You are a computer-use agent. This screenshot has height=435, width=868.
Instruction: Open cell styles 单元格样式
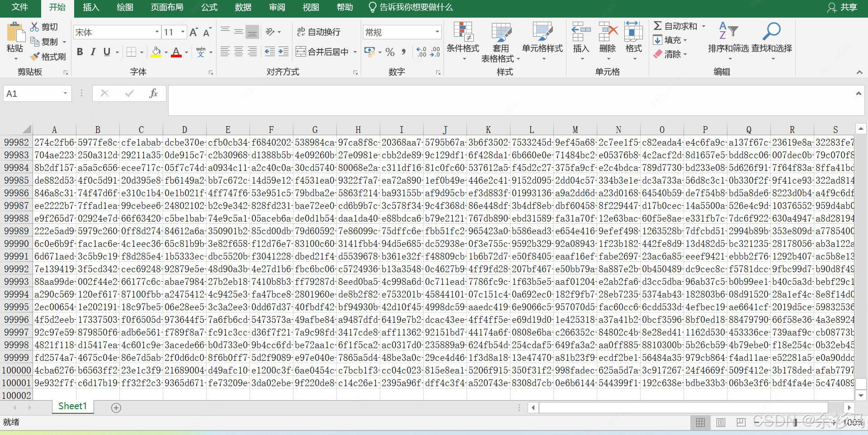tap(542, 41)
